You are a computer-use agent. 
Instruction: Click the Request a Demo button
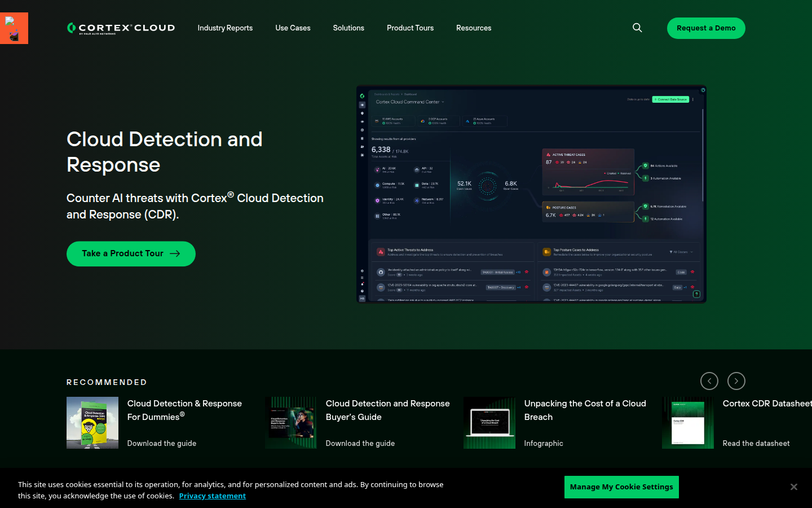706,28
